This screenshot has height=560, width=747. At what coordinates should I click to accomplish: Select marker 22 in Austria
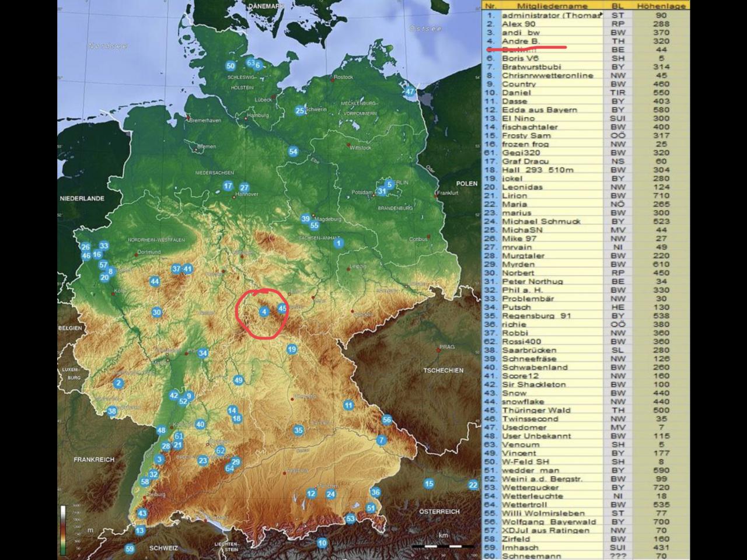[473, 485]
